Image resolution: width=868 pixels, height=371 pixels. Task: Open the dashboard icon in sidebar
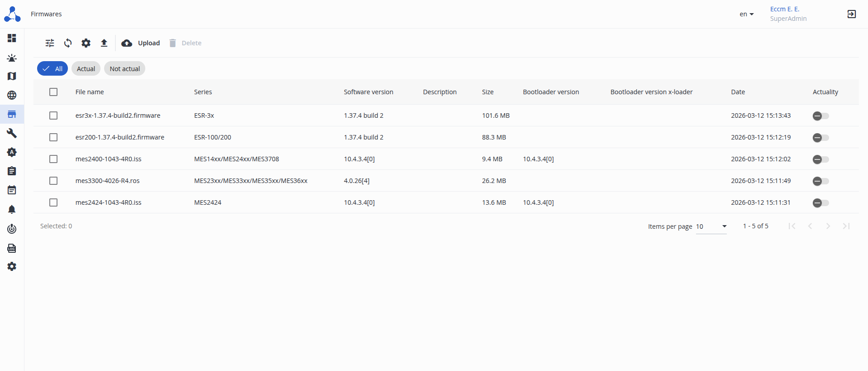click(x=12, y=38)
